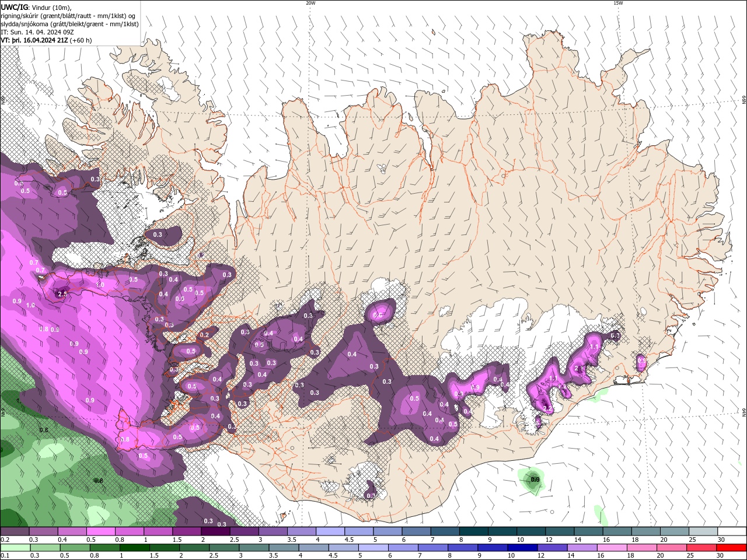This screenshot has height=560, width=747.
Task: Click the 'VT: þri. 16.04.2024 21Z' valid time
Action: point(34,40)
